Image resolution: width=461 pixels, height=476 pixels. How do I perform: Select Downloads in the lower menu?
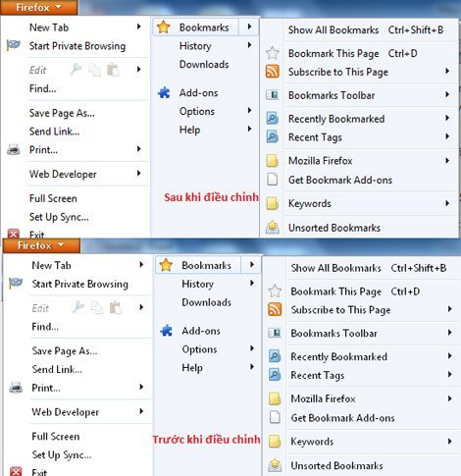(x=207, y=302)
